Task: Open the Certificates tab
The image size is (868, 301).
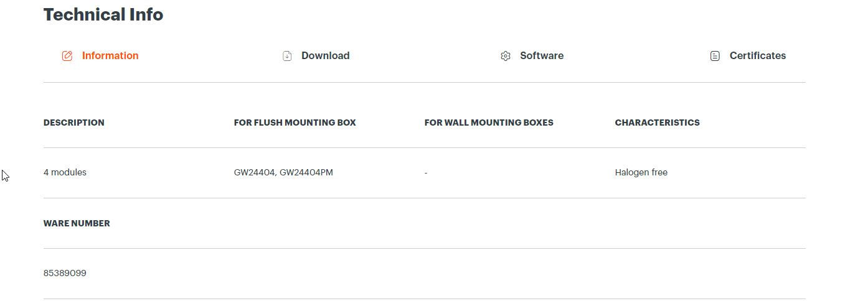Action: point(748,56)
